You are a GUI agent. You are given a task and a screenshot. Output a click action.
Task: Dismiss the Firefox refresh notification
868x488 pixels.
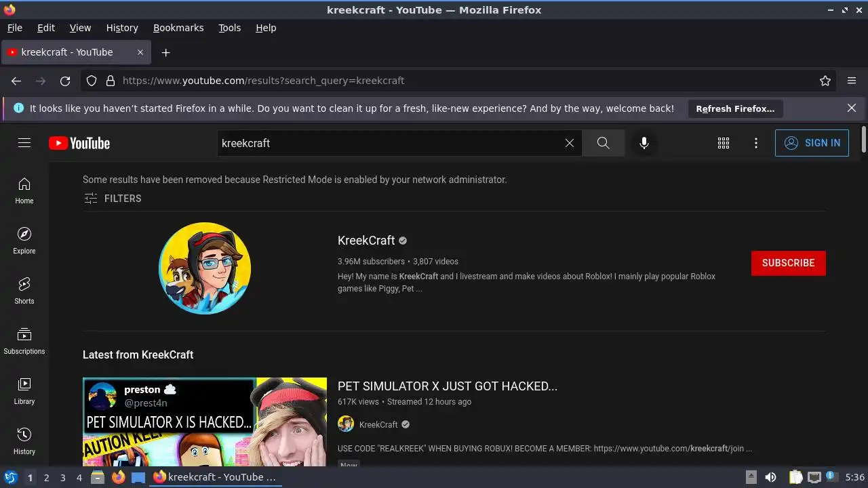(x=852, y=108)
